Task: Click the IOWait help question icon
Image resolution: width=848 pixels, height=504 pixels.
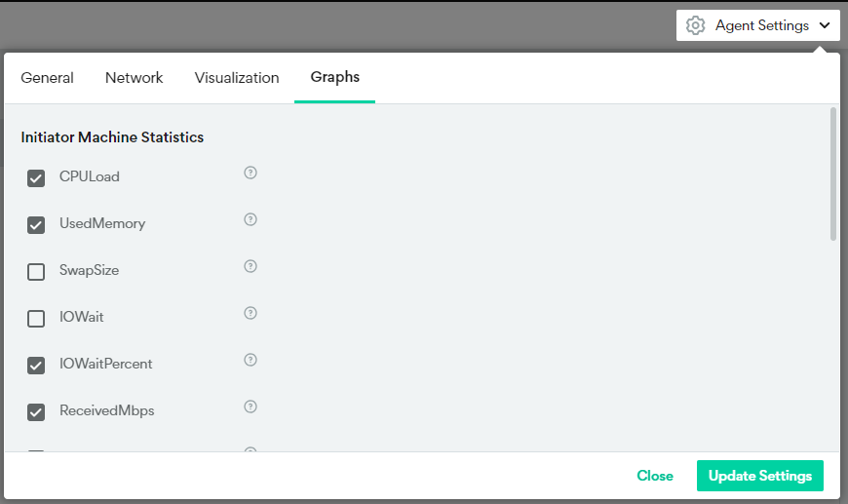Action: coord(251,313)
